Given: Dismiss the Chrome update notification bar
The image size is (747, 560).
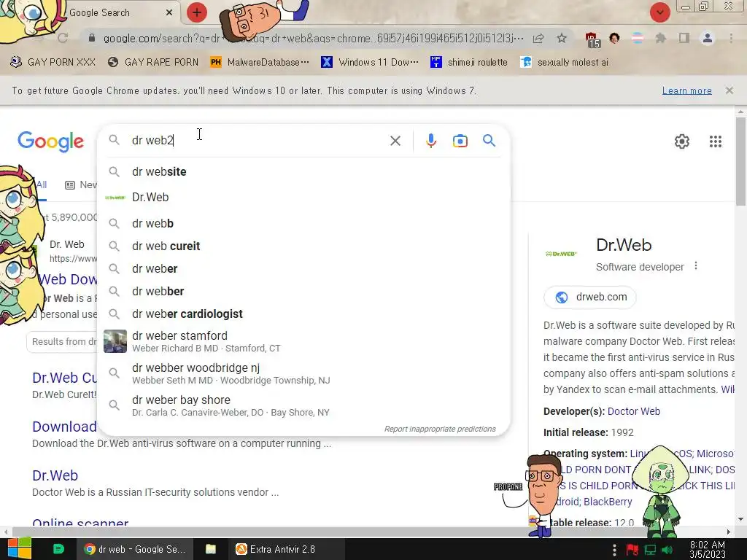Looking at the screenshot, I should click(x=729, y=90).
